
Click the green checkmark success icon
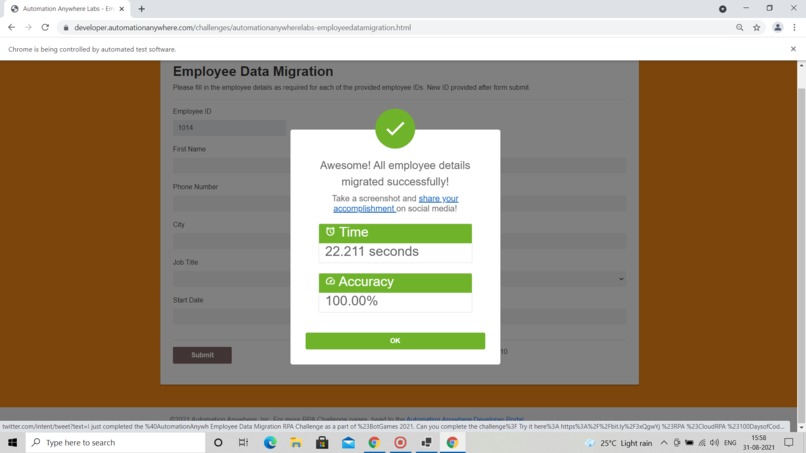click(x=395, y=129)
